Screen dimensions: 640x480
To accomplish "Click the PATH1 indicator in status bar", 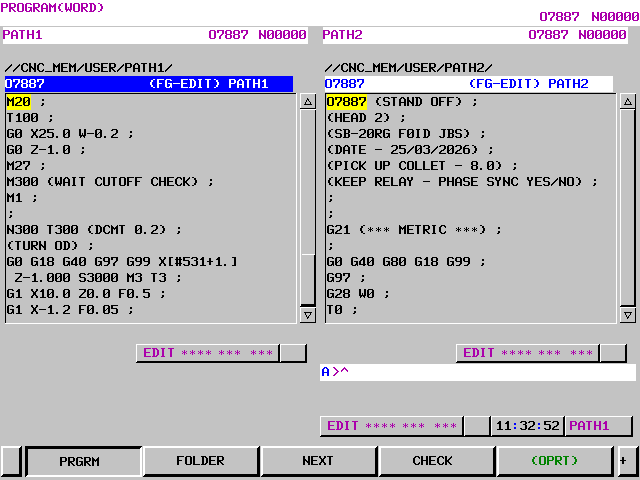I will click(x=598, y=426).
